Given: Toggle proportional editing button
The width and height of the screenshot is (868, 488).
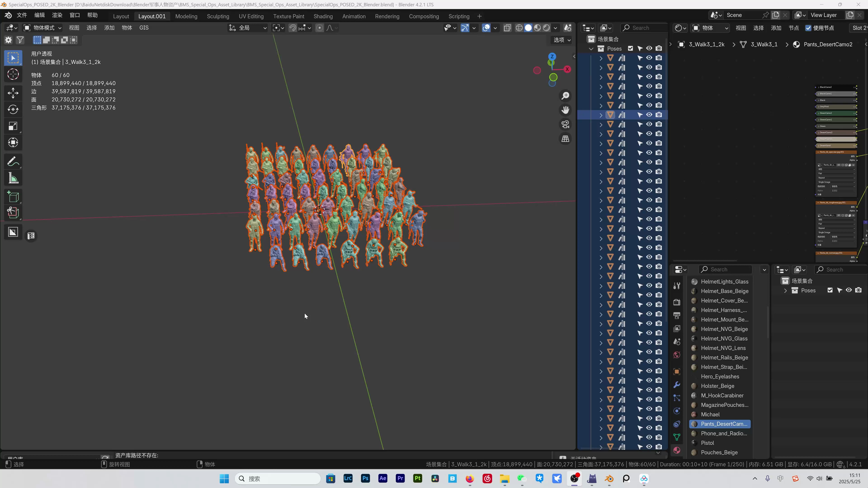Looking at the screenshot, I should [319, 28].
